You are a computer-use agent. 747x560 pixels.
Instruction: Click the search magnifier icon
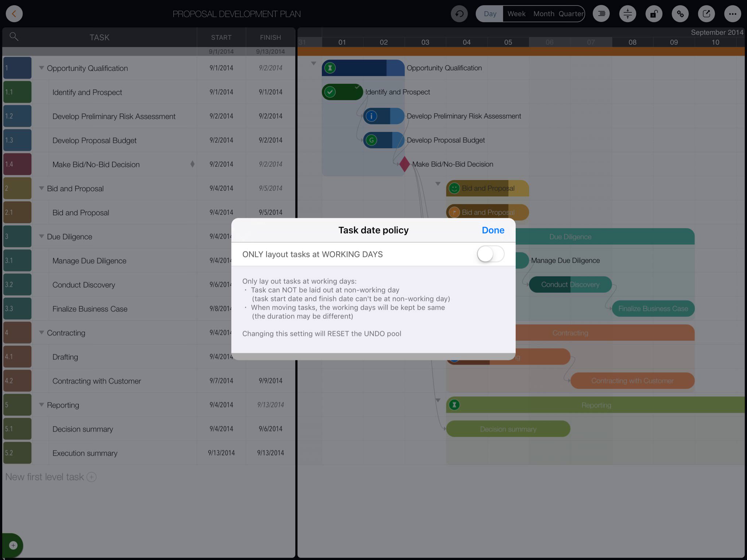pyautogui.click(x=14, y=36)
